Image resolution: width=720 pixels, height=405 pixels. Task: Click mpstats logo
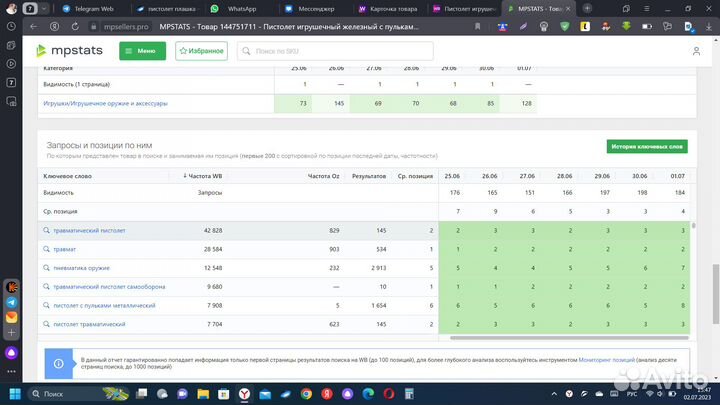click(x=69, y=51)
